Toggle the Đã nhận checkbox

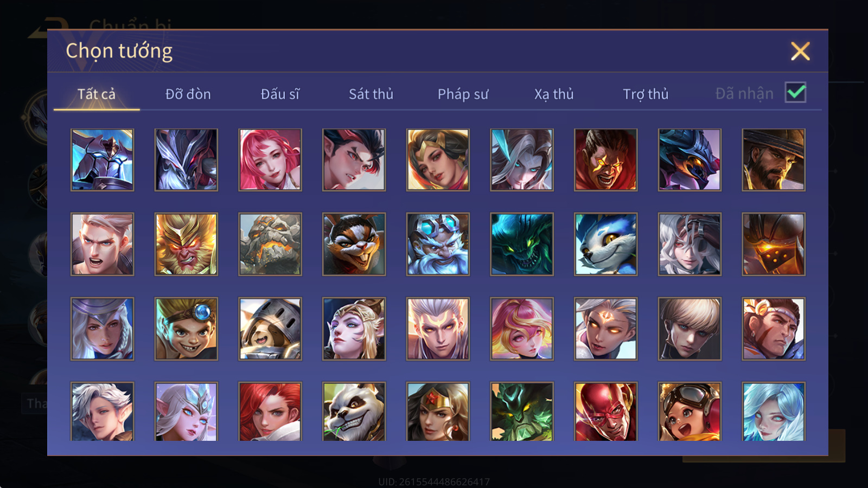pos(795,92)
